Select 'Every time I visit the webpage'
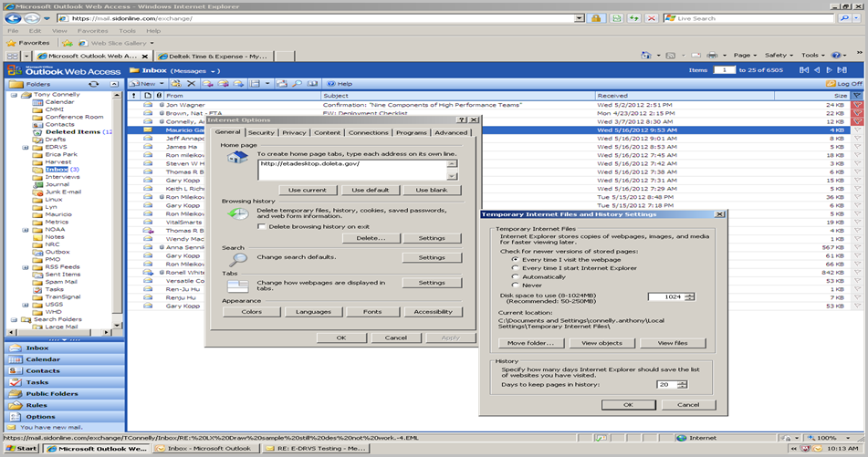The width and height of the screenshot is (868, 457). [516, 259]
